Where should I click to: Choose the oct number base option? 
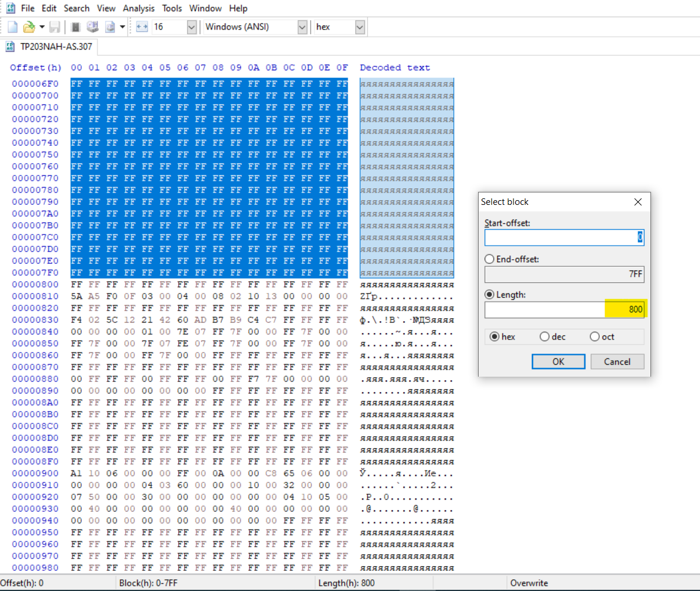point(594,337)
